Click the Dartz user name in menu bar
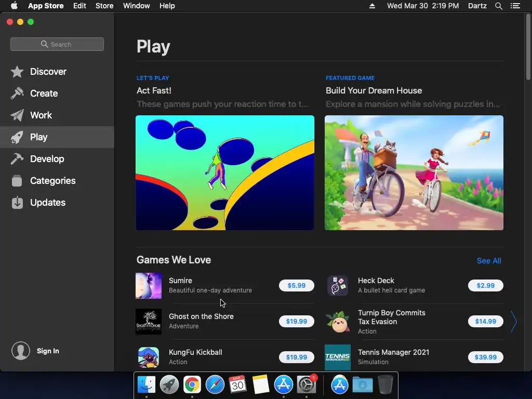This screenshot has height=399, width=532. tap(477, 6)
